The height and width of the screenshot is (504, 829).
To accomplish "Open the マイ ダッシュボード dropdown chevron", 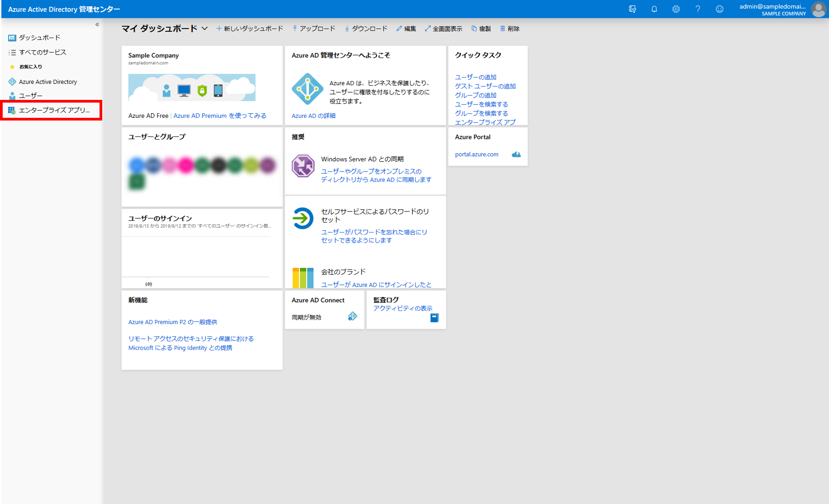I will point(204,29).
